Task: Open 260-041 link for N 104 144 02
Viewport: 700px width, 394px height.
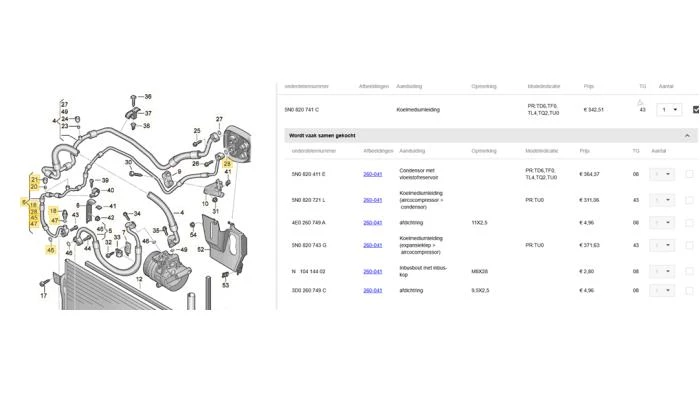Action: [x=372, y=271]
